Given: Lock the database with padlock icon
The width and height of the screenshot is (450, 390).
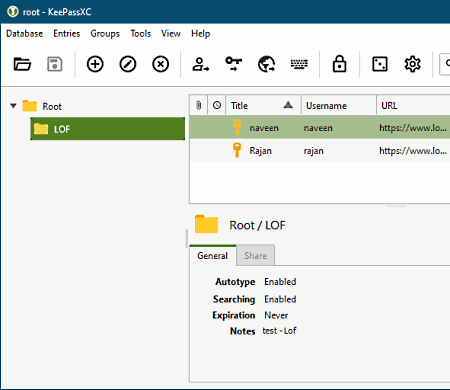Looking at the screenshot, I should coord(339,64).
